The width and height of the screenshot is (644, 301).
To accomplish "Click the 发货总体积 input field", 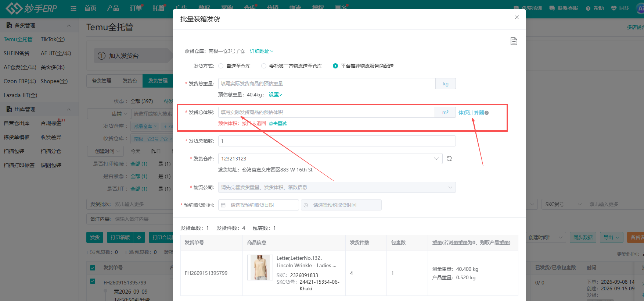I will (326, 112).
